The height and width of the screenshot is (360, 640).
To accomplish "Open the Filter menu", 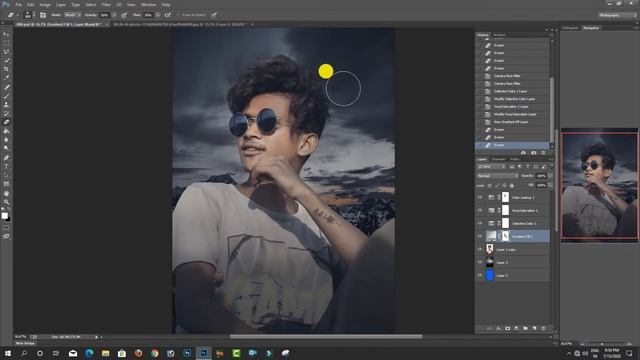I will [x=106, y=4].
